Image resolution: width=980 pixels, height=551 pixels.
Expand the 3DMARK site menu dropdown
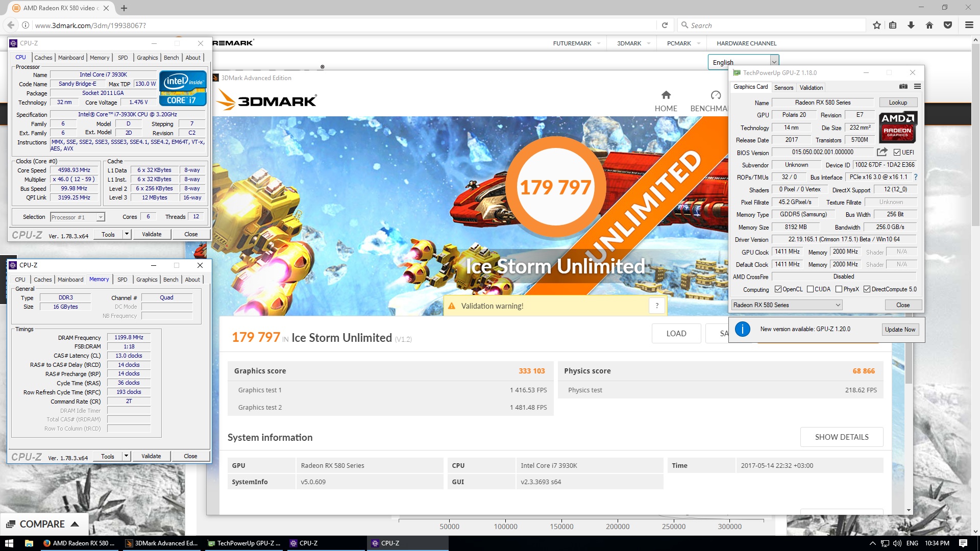pos(649,43)
